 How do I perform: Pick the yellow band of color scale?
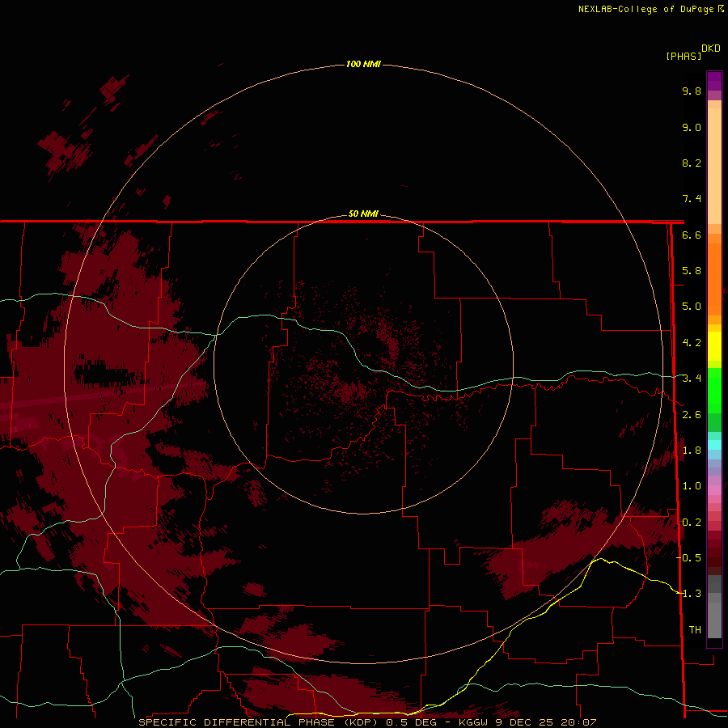pyautogui.click(x=714, y=346)
